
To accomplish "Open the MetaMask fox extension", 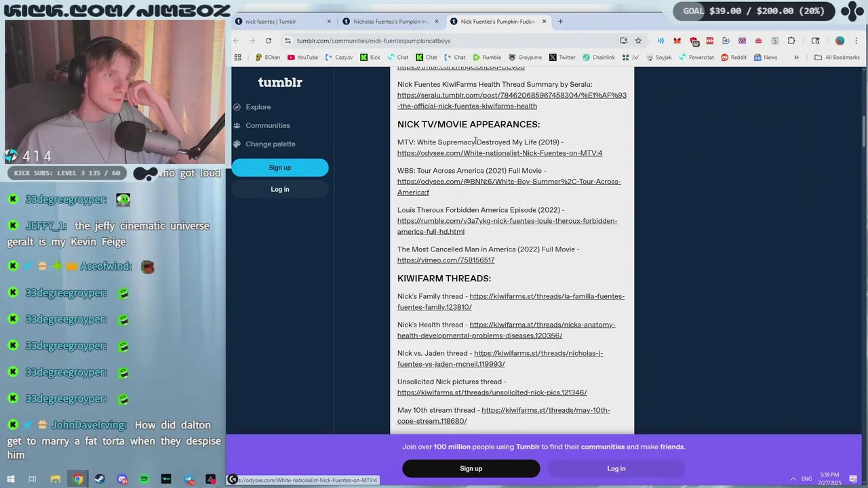I will (677, 41).
